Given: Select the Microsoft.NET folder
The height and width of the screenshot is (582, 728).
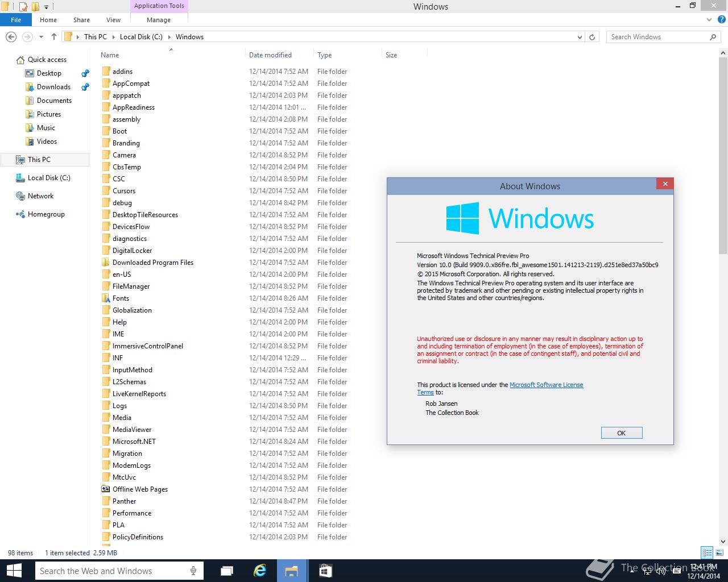Looking at the screenshot, I should [134, 442].
